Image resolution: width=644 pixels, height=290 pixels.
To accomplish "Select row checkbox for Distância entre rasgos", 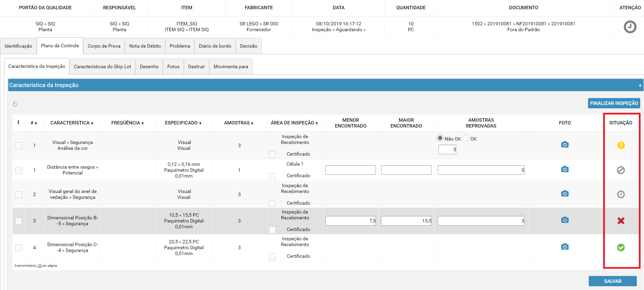I will click(x=19, y=170).
